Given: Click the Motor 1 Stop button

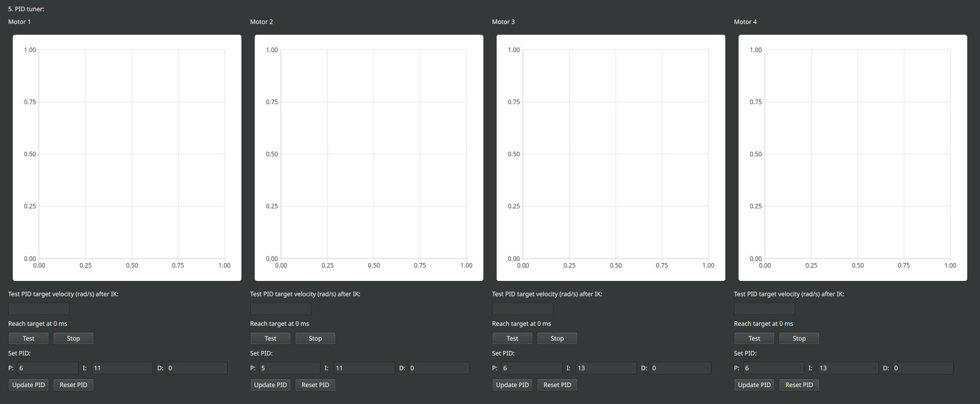Looking at the screenshot, I should pyautogui.click(x=73, y=339).
